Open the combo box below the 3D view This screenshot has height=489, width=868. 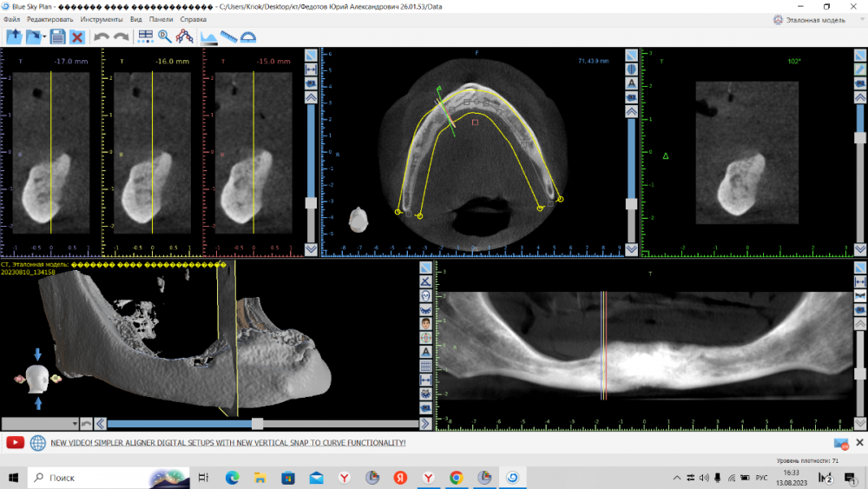click(40, 424)
